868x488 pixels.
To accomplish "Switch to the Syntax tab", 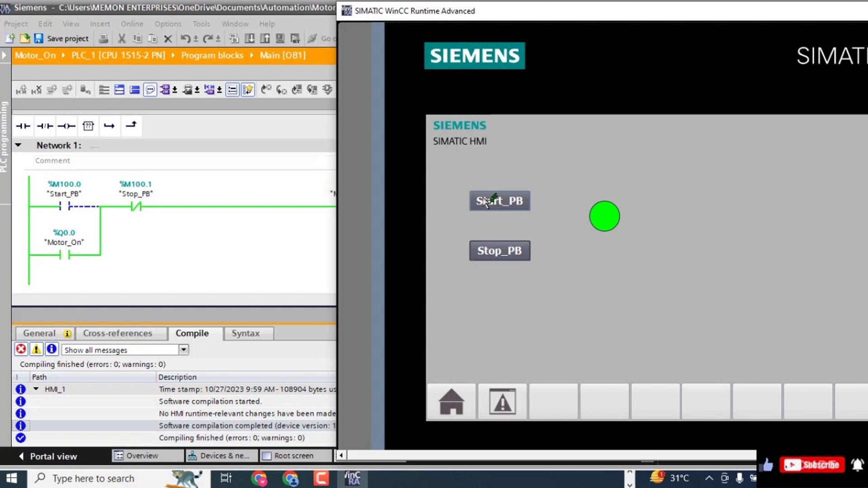I will pyautogui.click(x=245, y=333).
